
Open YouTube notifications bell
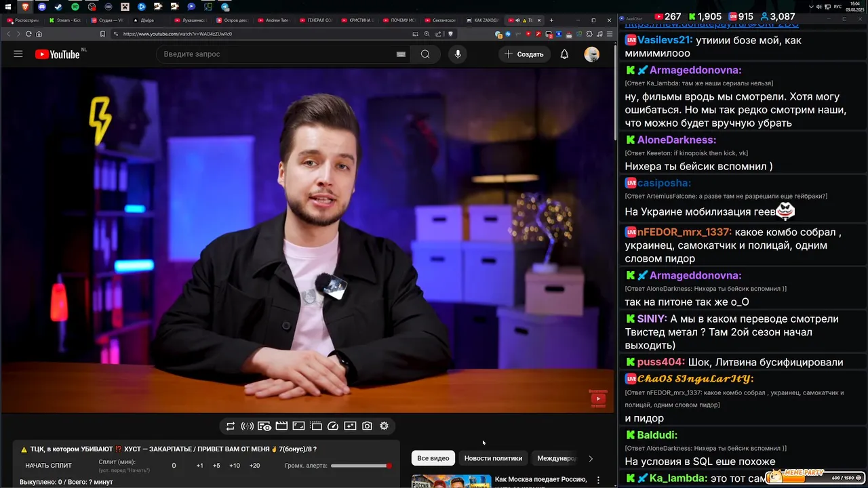pyautogui.click(x=564, y=54)
